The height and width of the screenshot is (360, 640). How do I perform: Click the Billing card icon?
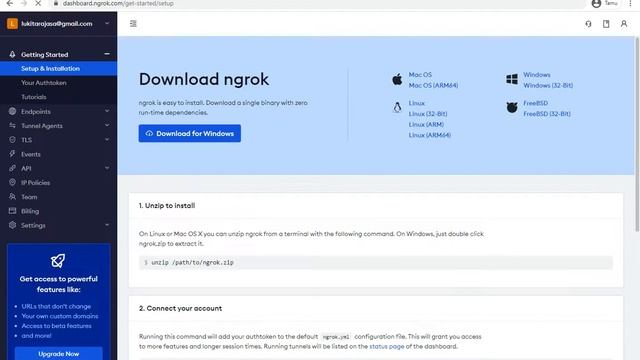pyautogui.click(x=12, y=211)
